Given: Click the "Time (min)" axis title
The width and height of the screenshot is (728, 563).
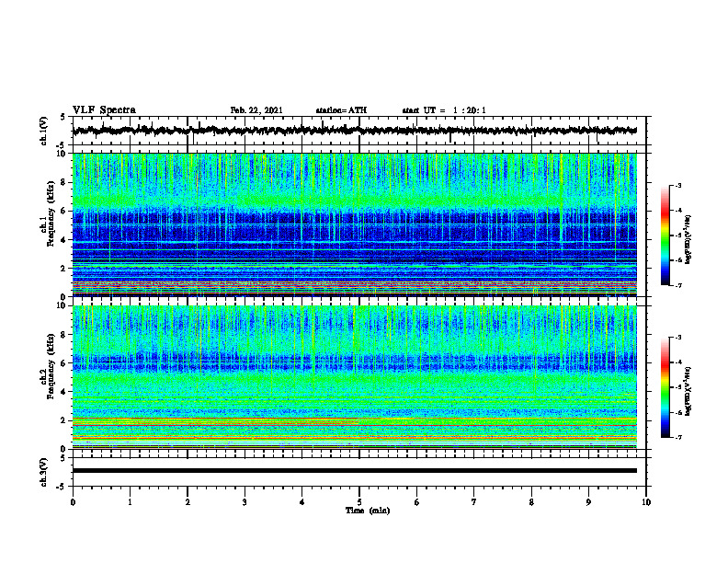Looking at the screenshot, I should coord(368,511).
